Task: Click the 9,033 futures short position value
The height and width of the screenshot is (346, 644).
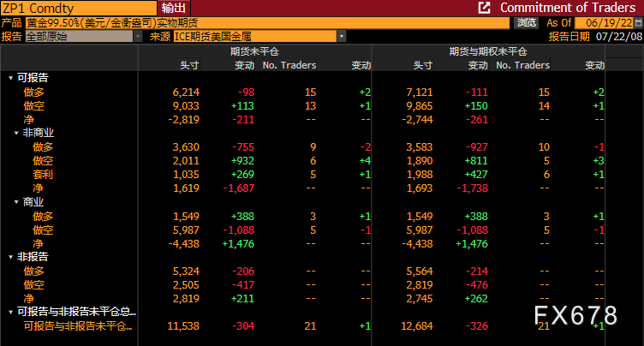Action: tap(186, 106)
